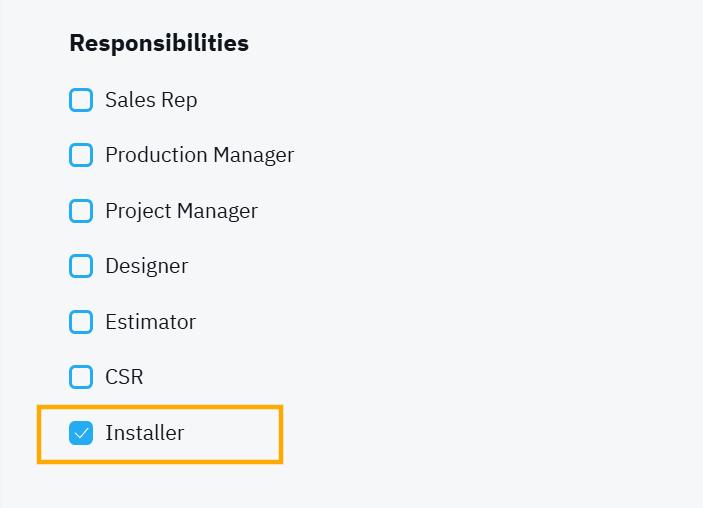Click the 'CSR' label text
The width and height of the screenshot is (703, 508).
[124, 377]
